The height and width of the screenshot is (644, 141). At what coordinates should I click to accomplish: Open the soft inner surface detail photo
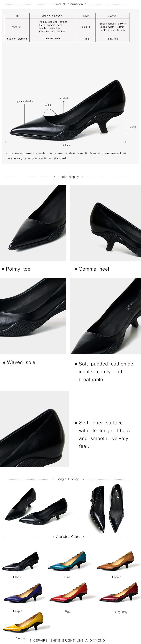[x=34, y=429]
